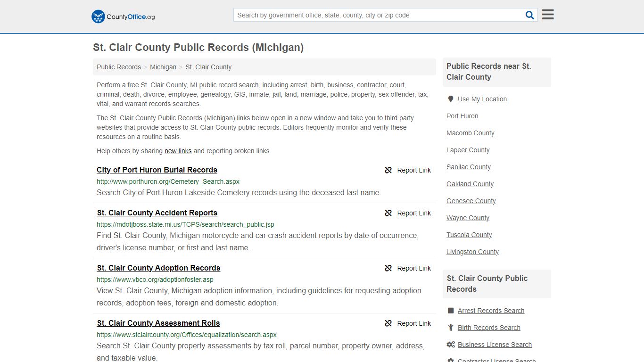The image size is (644, 362).
Task: Open Birth Records Search
Action: click(x=489, y=328)
